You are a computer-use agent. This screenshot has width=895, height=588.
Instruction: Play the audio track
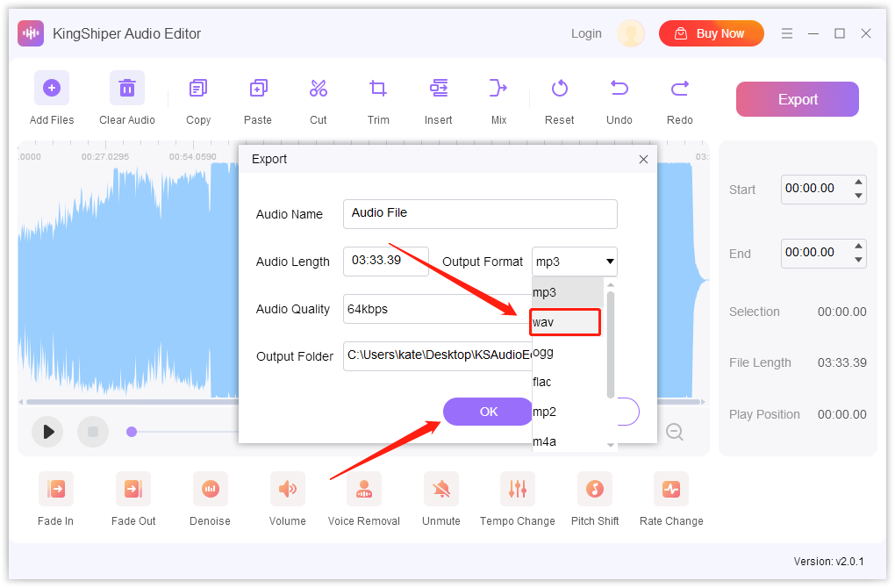click(47, 432)
